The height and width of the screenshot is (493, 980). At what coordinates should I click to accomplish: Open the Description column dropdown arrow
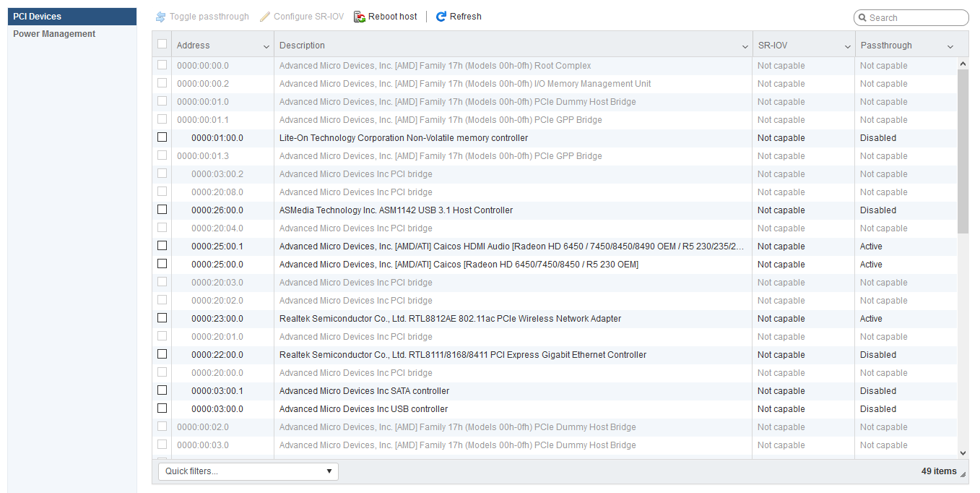tap(745, 47)
